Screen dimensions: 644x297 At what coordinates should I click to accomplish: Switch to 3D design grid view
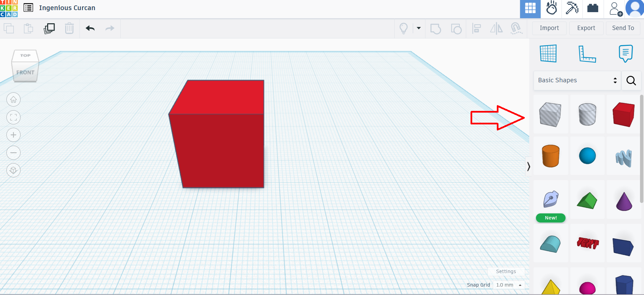click(x=530, y=9)
